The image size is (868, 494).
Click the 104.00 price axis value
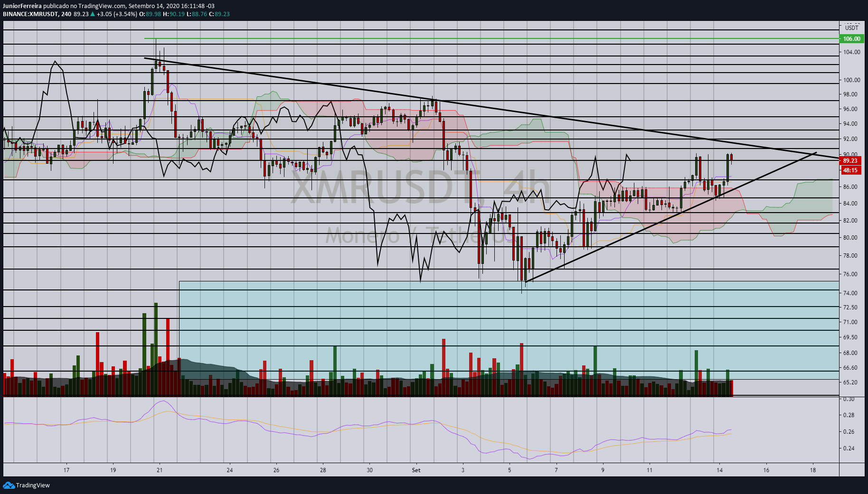pyautogui.click(x=852, y=52)
